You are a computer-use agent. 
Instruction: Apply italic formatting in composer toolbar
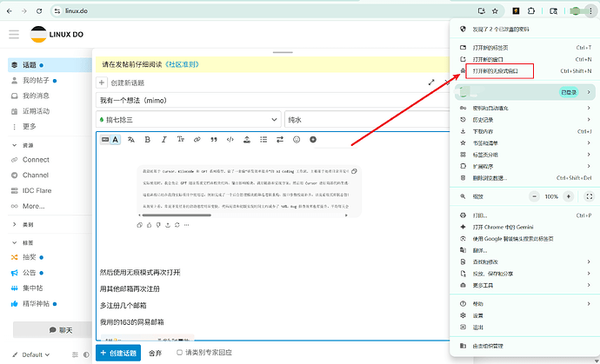point(164,140)
